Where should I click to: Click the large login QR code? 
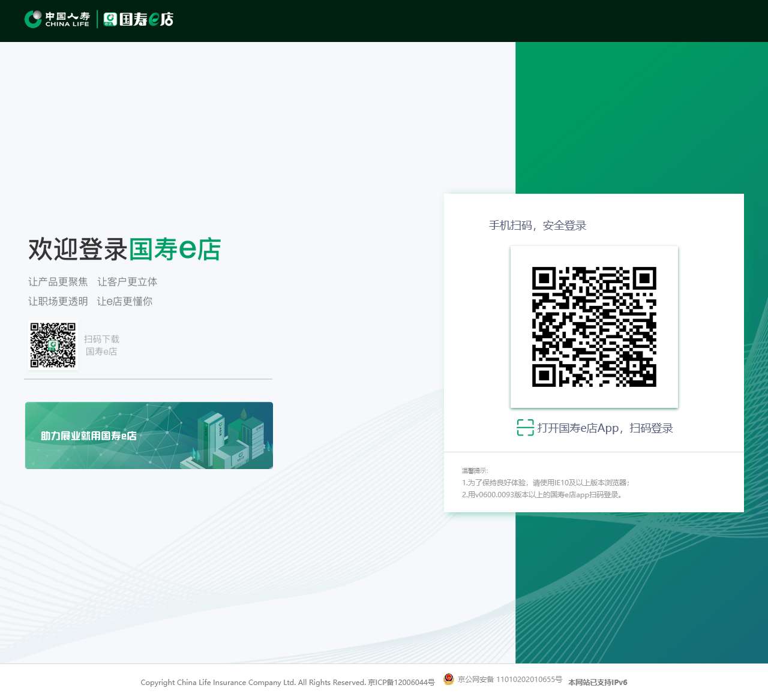(x=594, y=327)
